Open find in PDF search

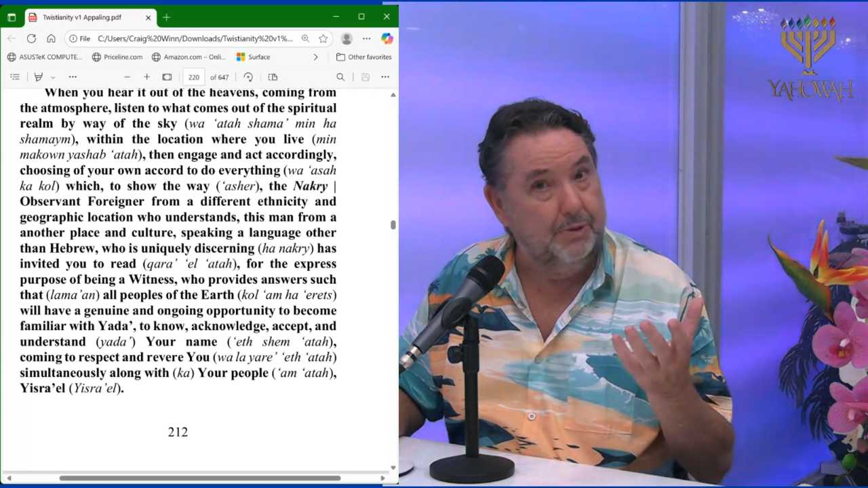click(x=340, y=77)
